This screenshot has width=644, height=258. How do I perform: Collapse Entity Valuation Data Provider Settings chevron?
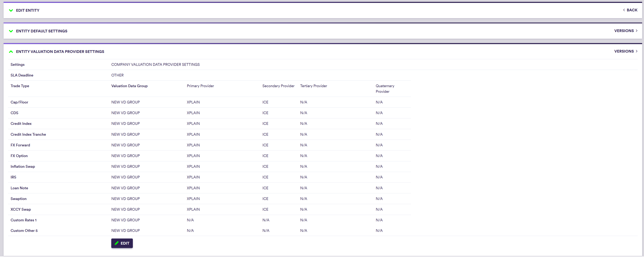click(11, 52)
